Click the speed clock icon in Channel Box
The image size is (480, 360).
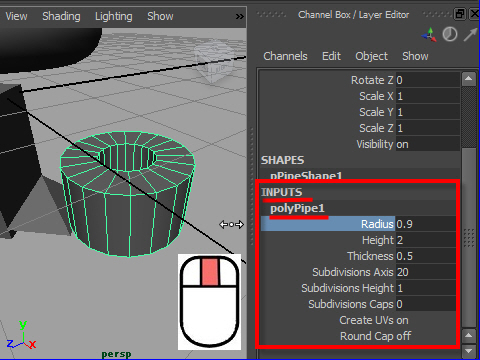(450, 34)
